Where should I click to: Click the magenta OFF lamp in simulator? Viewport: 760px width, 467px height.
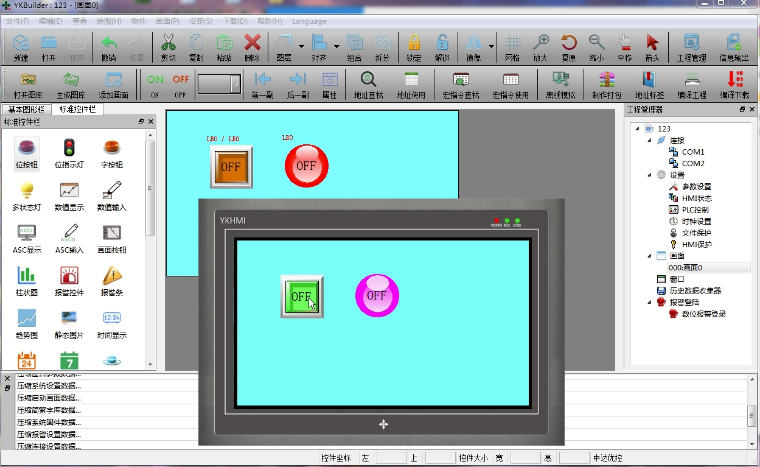pos(377,295)
